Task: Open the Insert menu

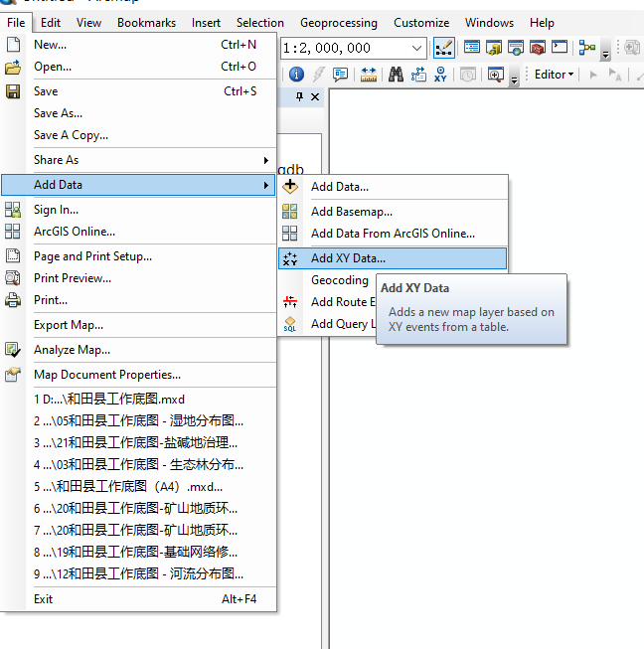Action: point(206,23)
